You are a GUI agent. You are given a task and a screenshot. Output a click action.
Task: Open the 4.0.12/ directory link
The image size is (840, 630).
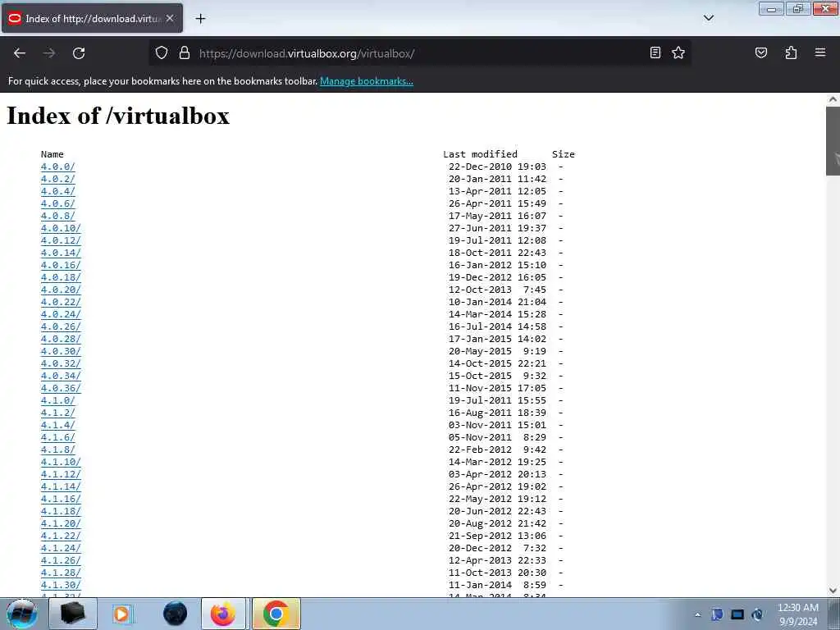(x=61, y=240)
